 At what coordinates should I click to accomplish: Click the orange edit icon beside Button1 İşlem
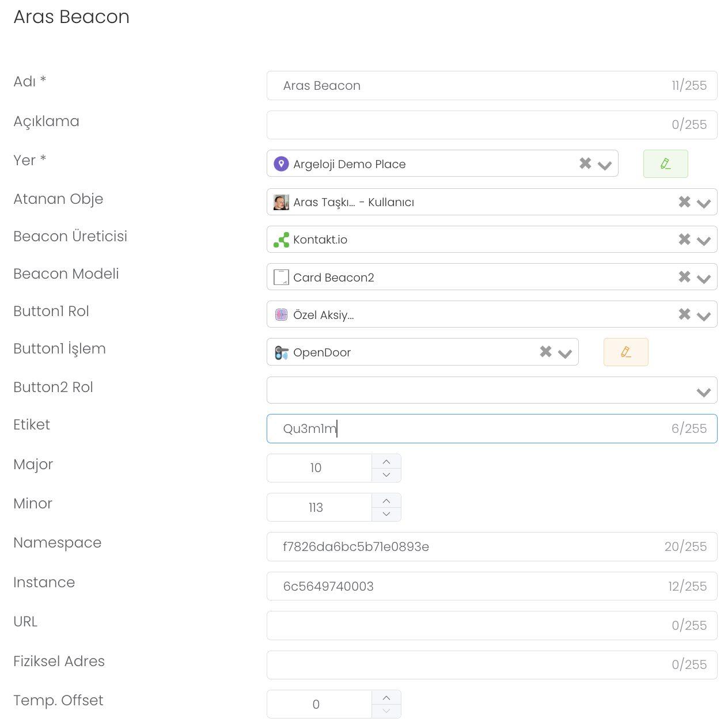pyautogui.click(x=625, y=352)
